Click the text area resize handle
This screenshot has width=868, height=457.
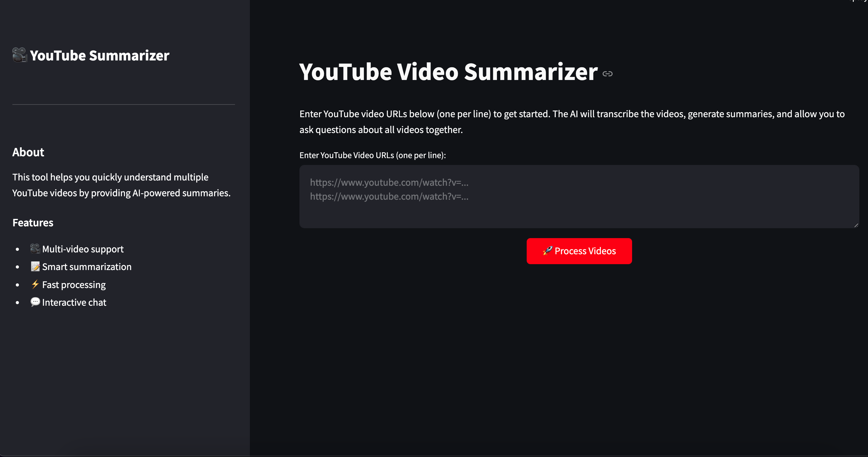point(856,225)
